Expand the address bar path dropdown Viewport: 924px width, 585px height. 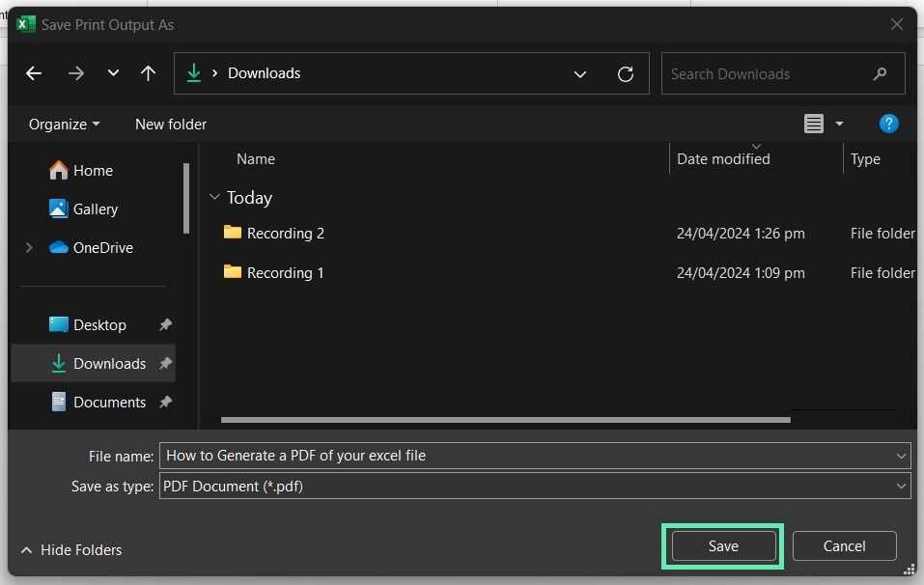click(580, 74)
